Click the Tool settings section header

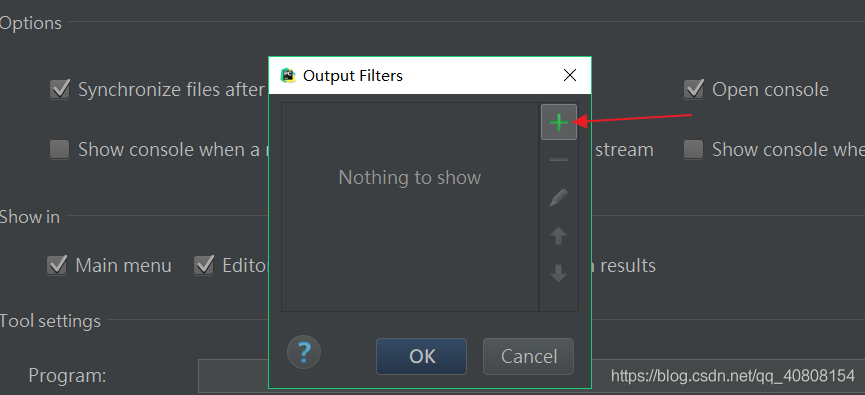coord(50,321)
